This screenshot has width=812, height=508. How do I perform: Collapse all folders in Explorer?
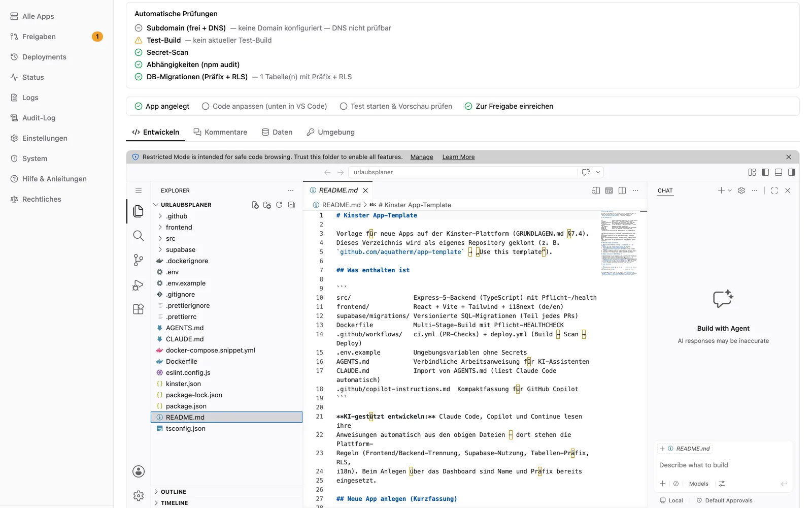(x=291, y=205)
